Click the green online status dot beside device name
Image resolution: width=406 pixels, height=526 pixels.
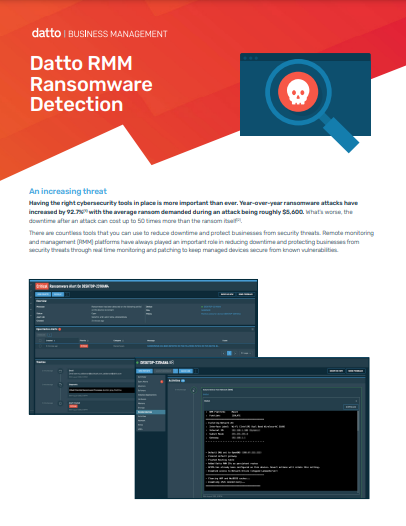click(137, 363)
